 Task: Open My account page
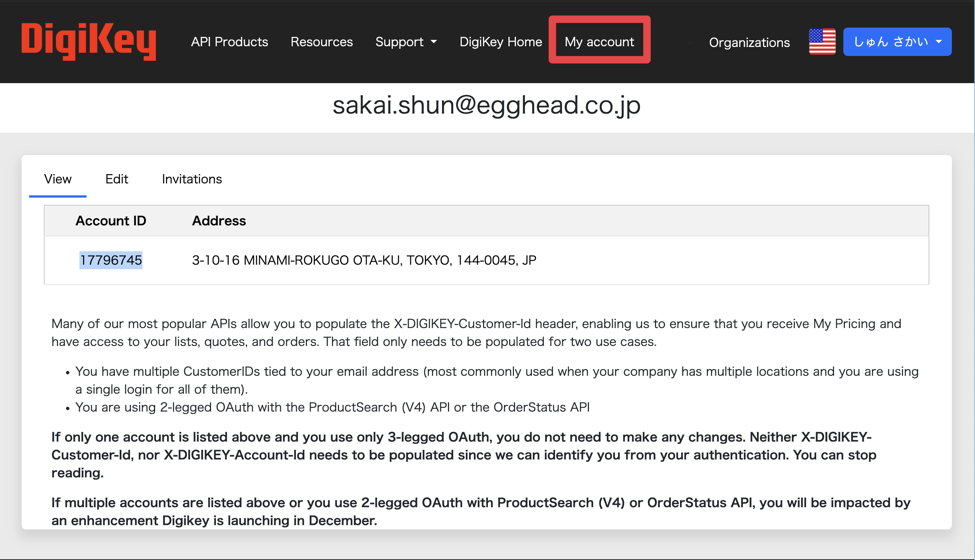click(599, 41)
